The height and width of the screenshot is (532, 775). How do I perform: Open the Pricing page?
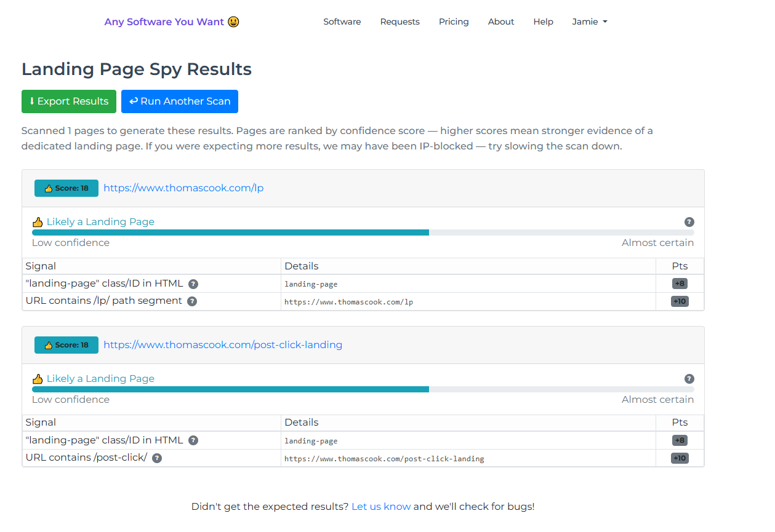[454, 22]
